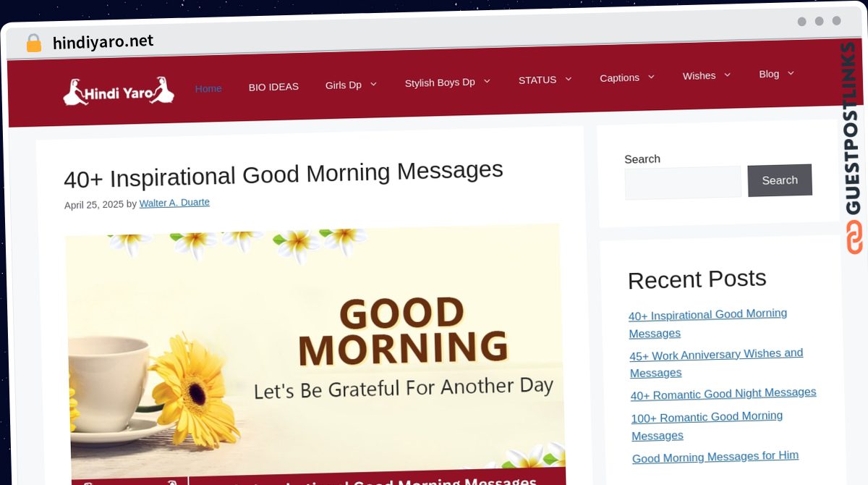
Task: Expand the Blog menu chevron
Action: coord(791,73)
